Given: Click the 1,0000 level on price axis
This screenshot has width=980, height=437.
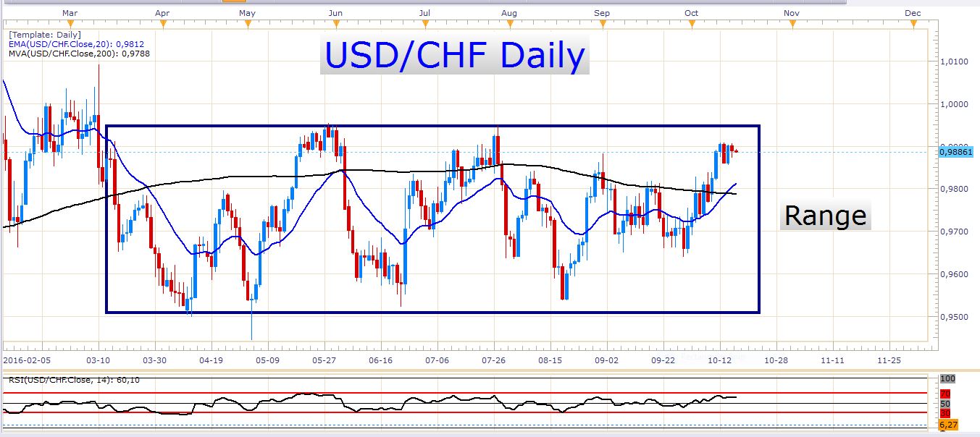Looking at the screenshot, I should [953, 103].
